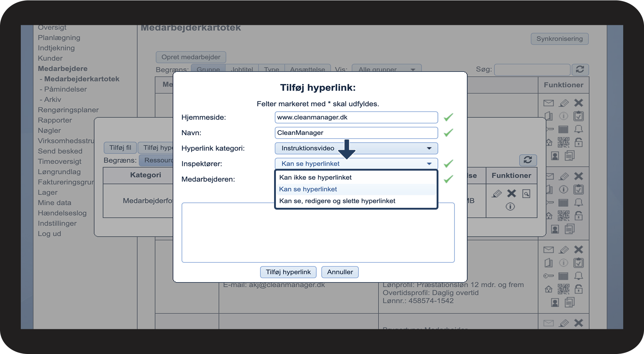Go to Rengøringsplaner in the sidebar
644x354 pixels.
(x=68, y=110)
